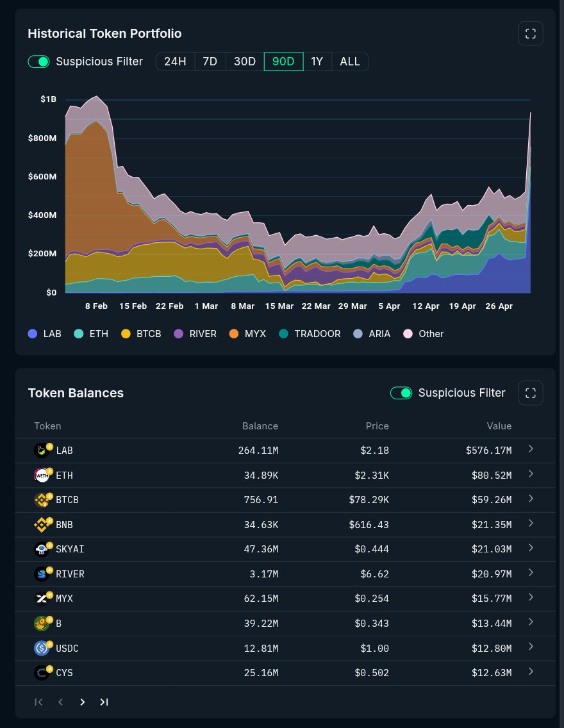Expand the SKYAI row chevron
Screen dimensions: 564x728
tap(531, 548)
